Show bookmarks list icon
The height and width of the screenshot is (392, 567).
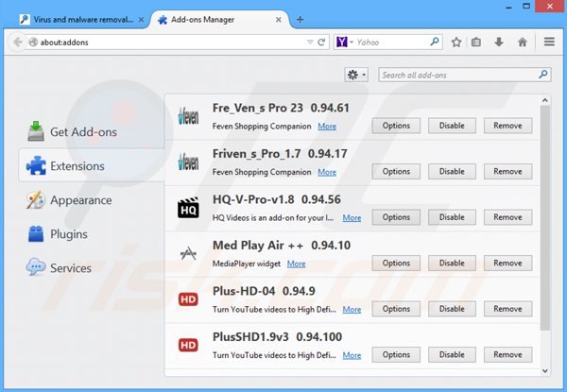point(476,43)
